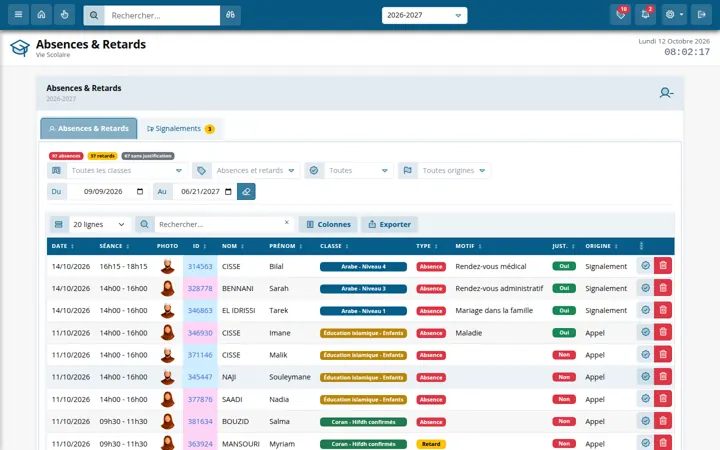The width and height of the screenshot is (720, 450).
Task: Clear the date range with eraser button
Action: click(x=246, y=191)
